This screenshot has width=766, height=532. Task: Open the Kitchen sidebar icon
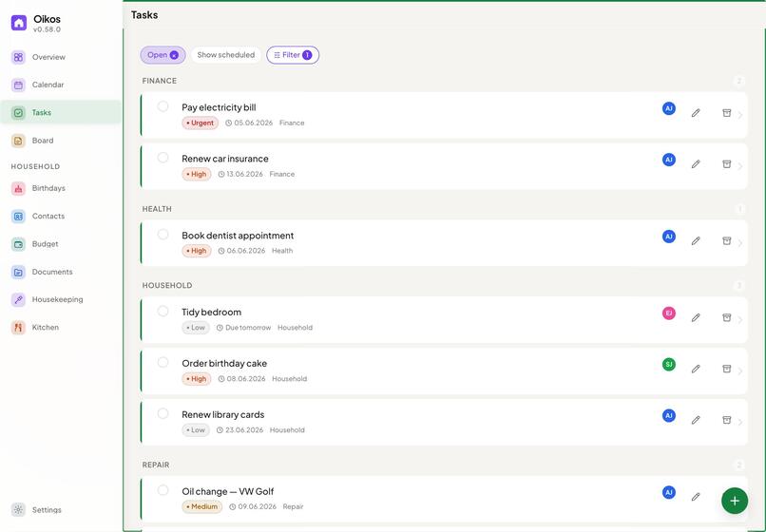coord(18,328)
